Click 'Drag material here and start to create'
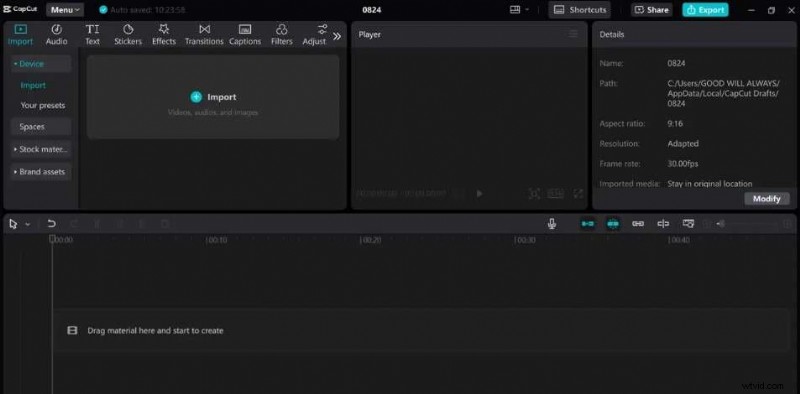The height and width of the screenshot is (394, 800). 156,331
